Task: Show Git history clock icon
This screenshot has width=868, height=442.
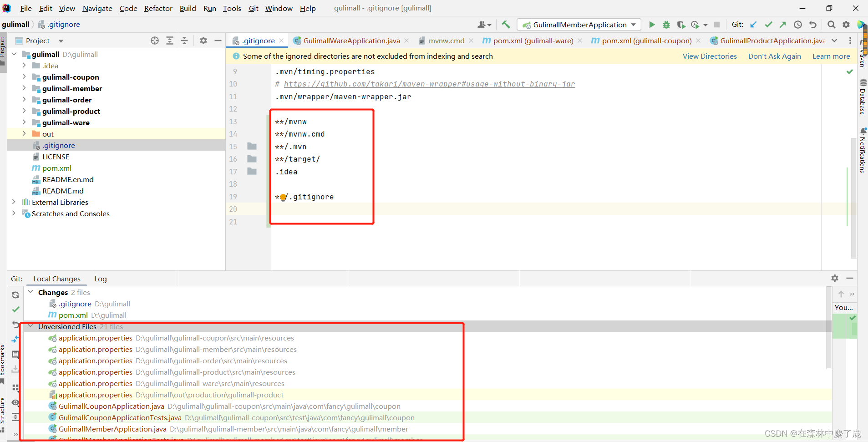Action: point(798,25)
